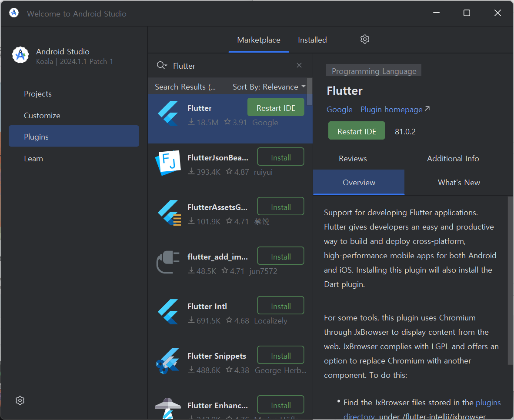Install the Flutter Enhancement Suite plugin

click(280, 405)
